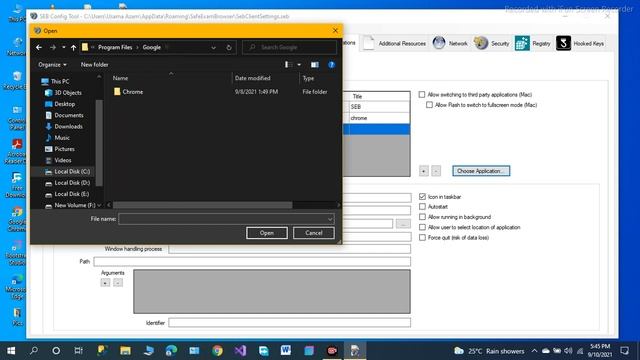Open the notification center icon
The image size is (640, 360).
coord(624,351)
